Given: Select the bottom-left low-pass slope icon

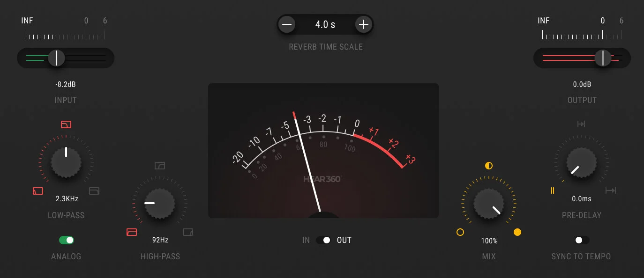Looking at the screenshot, I should [38, 190].
